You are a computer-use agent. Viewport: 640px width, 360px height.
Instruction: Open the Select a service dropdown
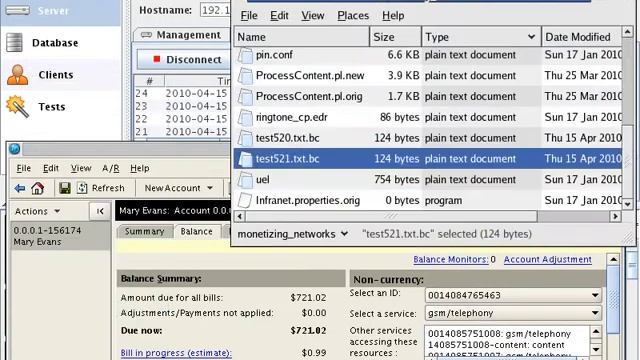pyautogui.click(x=513, y=313)
